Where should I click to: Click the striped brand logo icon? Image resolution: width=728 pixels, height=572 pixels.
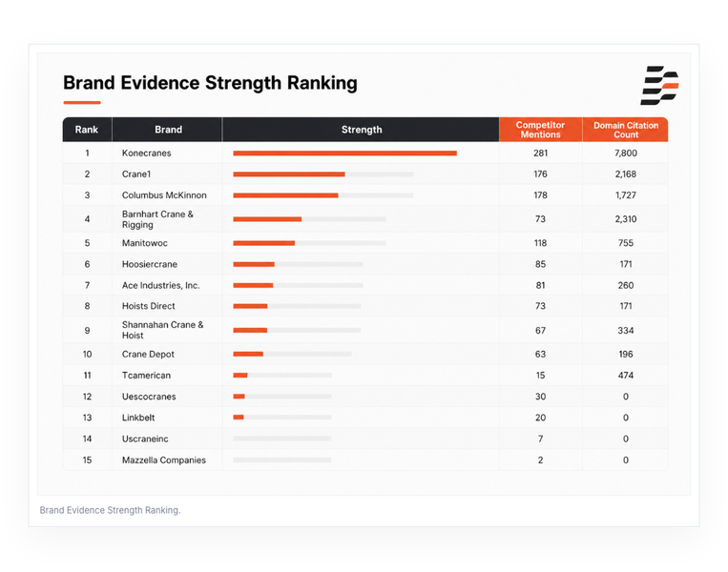pyautogui.click(x=659, y=86)
